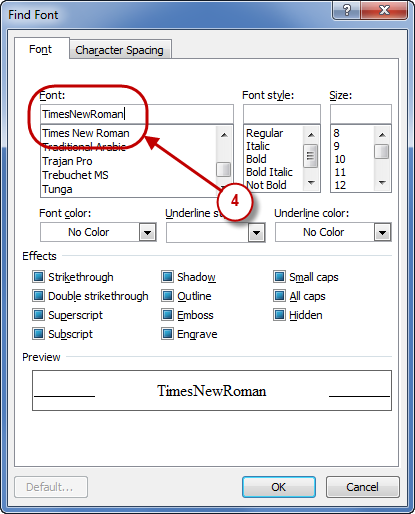Check the Hidden effect checkbox
Image resolution: width=415 pixels, height=514 pixels.
coord(279,315)
